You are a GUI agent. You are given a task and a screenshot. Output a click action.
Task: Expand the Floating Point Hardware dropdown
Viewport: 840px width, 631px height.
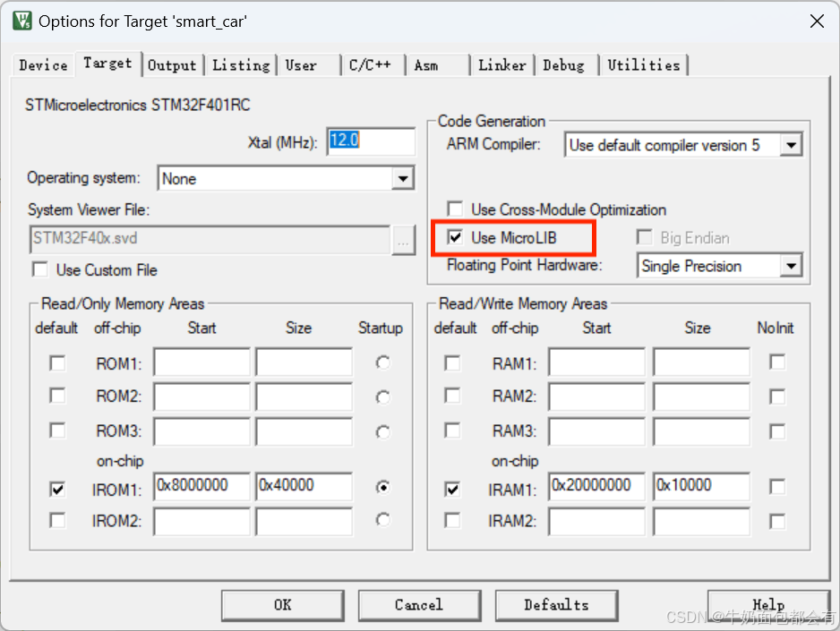click(791, 266)
